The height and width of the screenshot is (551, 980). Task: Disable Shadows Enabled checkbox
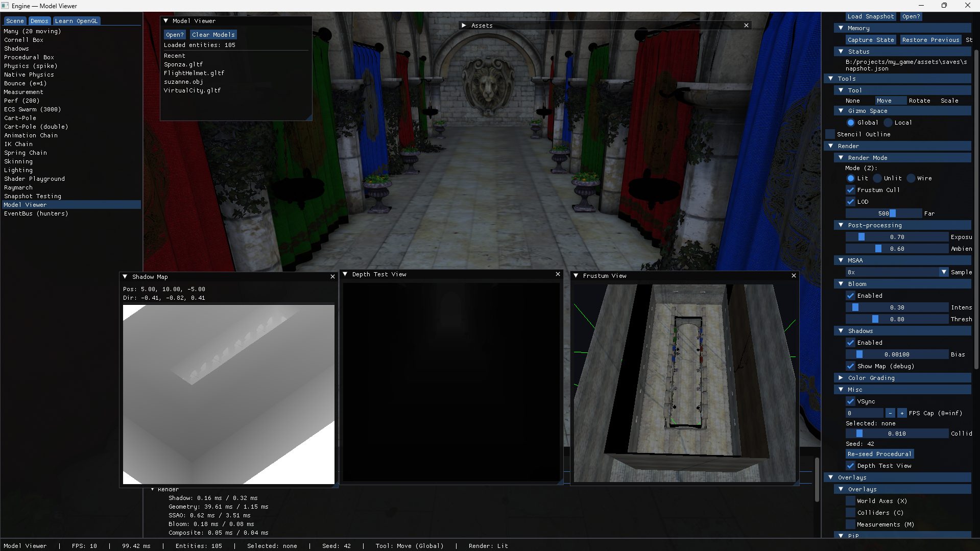click(851, 343)
